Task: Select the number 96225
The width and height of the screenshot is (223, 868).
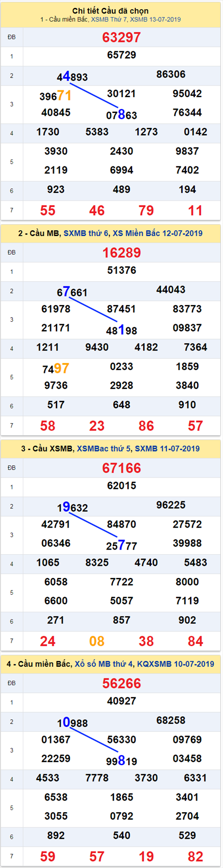Action: pyautogui.click(x=171, y=505)
